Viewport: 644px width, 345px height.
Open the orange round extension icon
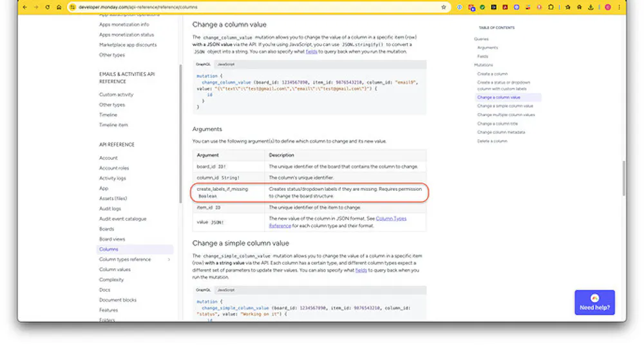(x=539, y=7)
